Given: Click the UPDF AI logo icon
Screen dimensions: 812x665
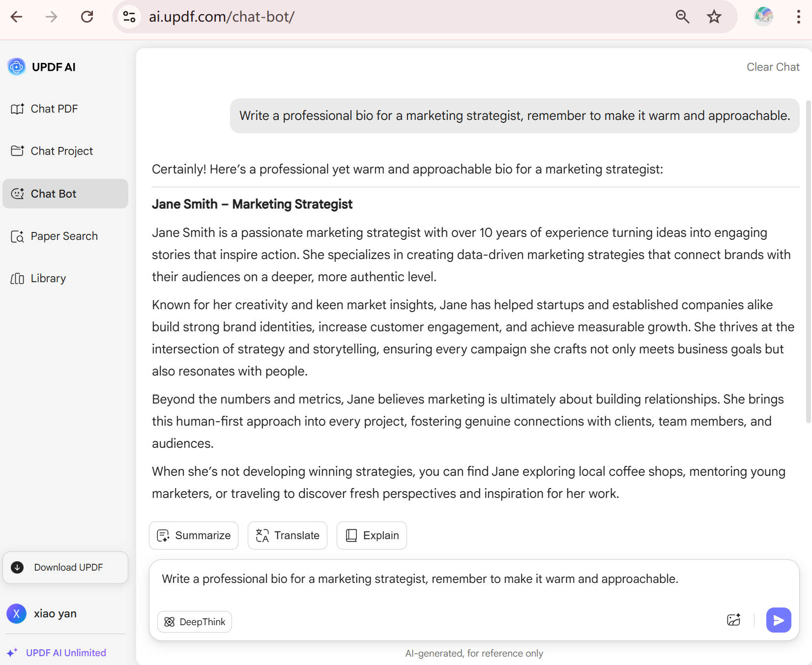Looking at the screenshot, I should click(17, 67).
